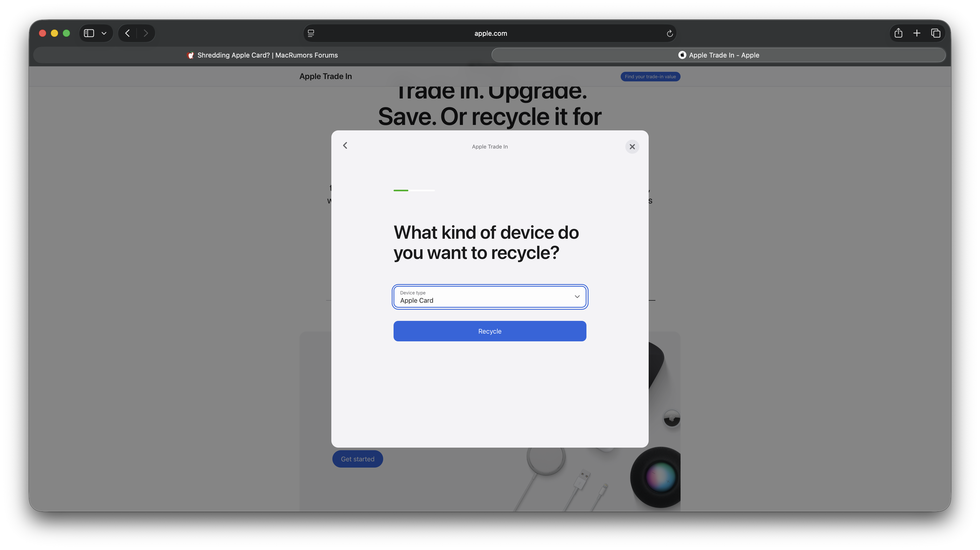This screenshot has width=980, height=550.
Task: Click the Get started button
Action: 358,459
